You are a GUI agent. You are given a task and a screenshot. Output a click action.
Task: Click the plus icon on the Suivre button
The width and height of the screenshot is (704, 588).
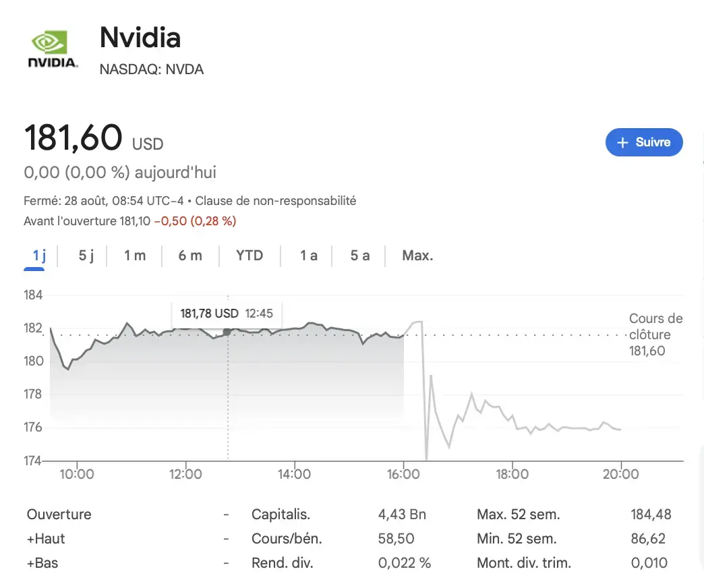coord(622,142)
